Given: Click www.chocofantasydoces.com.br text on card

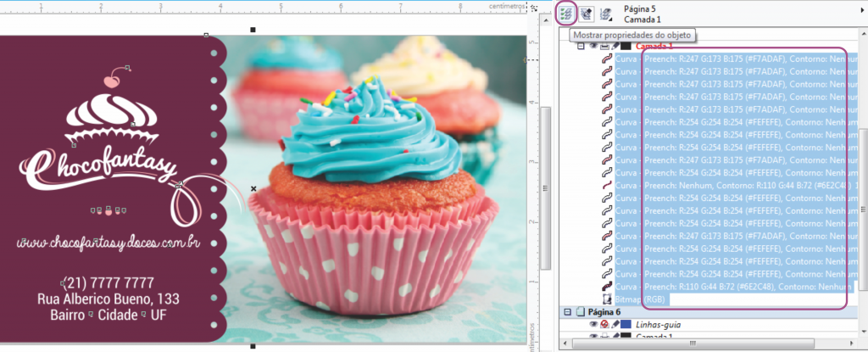Looking at the screenshot, I should pos(108,243).
